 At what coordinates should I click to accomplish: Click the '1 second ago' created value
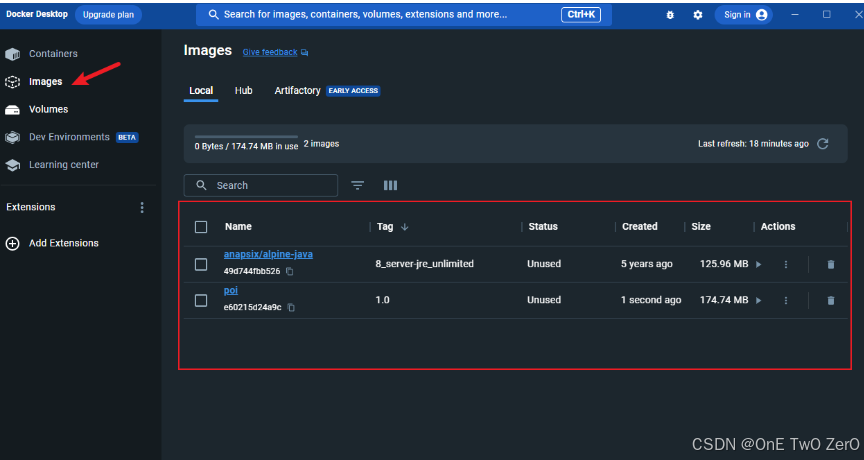651,300
